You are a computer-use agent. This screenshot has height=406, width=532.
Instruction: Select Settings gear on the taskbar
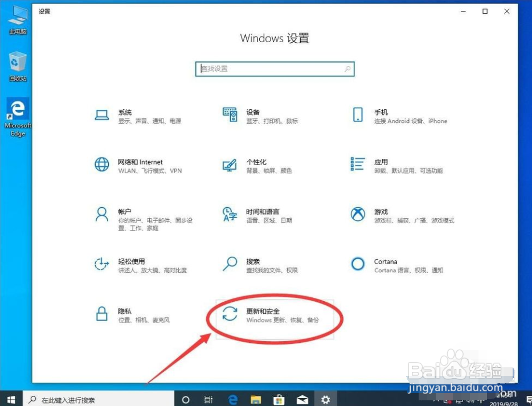(x=326, y=400)
